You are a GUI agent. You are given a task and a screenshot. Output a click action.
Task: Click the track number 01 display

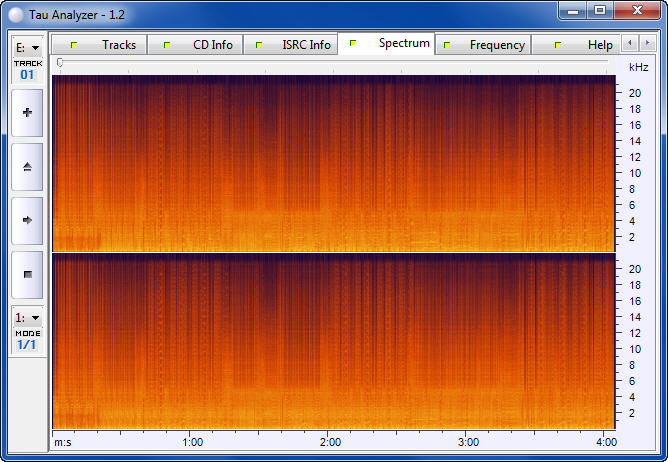coord(27,75)
